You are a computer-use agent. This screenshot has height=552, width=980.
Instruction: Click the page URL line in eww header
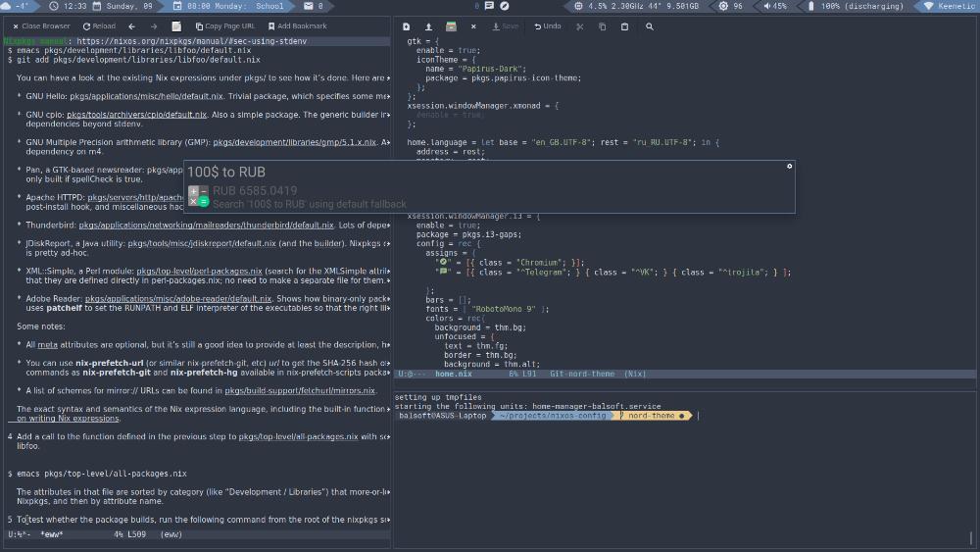(197, 41)
